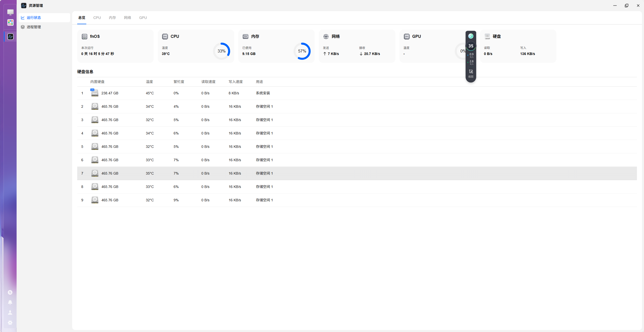The width and height of the screenshot is (644, 332).
Task: Click the hard drive icon in row 7
Action: (95, 173)
